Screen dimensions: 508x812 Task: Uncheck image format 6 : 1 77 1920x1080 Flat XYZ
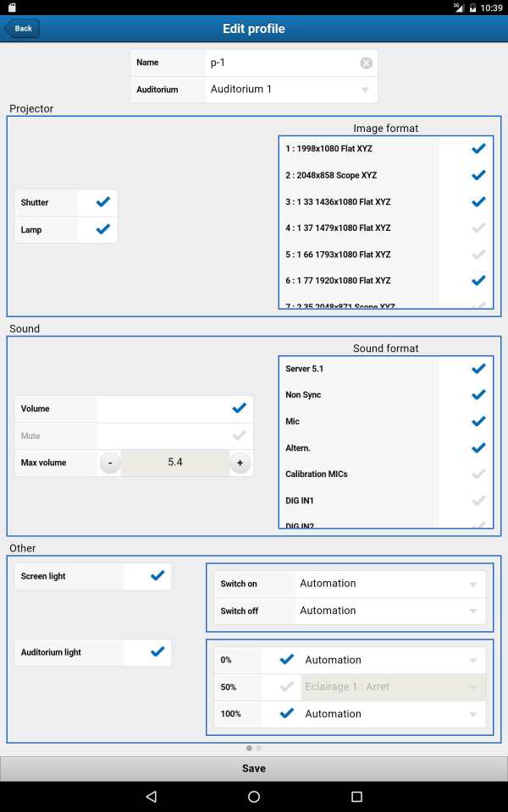478,281
